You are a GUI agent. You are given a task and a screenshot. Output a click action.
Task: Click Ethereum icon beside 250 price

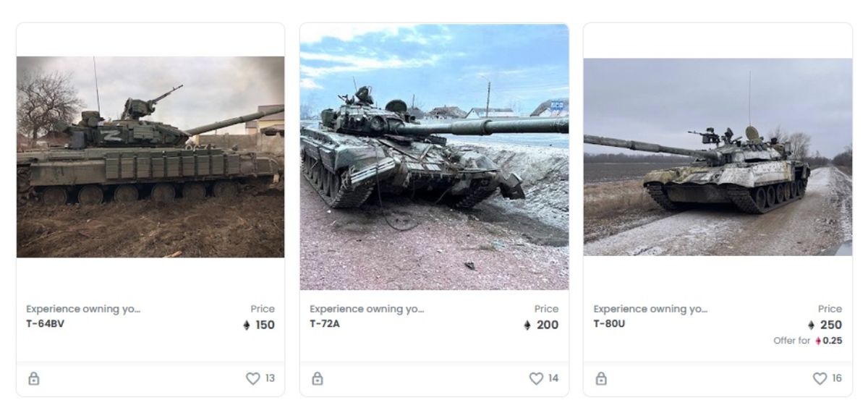click(x=812, y=325)
